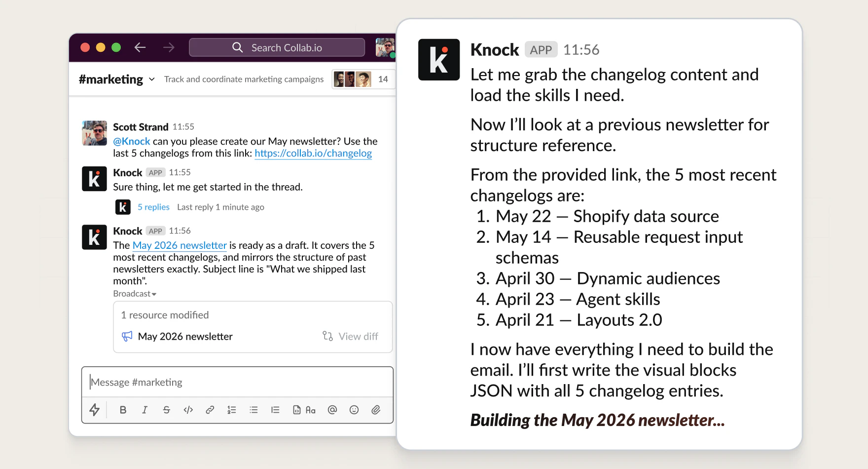Go back with the left arrow
Screen dimensions: 868x469
[x=140, y=47]
